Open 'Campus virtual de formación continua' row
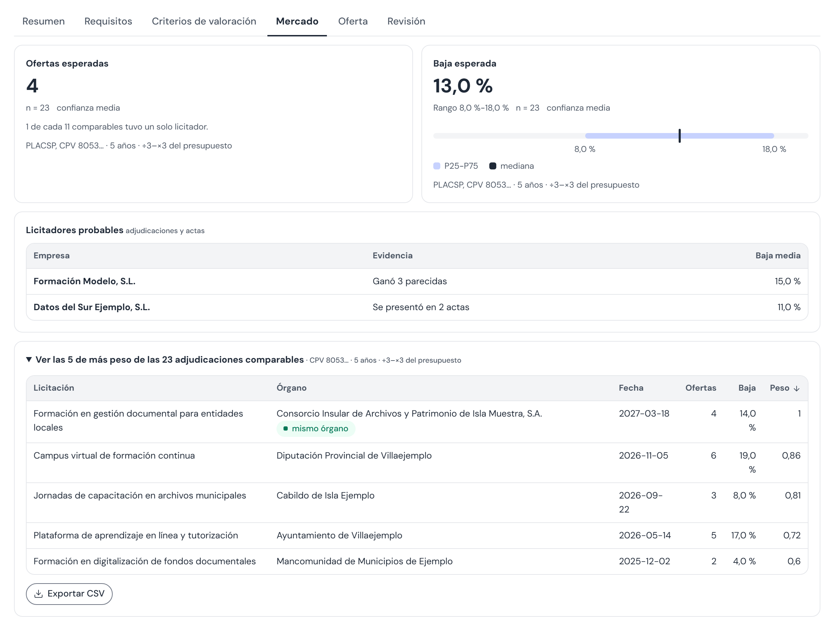 tap(417, 463)
